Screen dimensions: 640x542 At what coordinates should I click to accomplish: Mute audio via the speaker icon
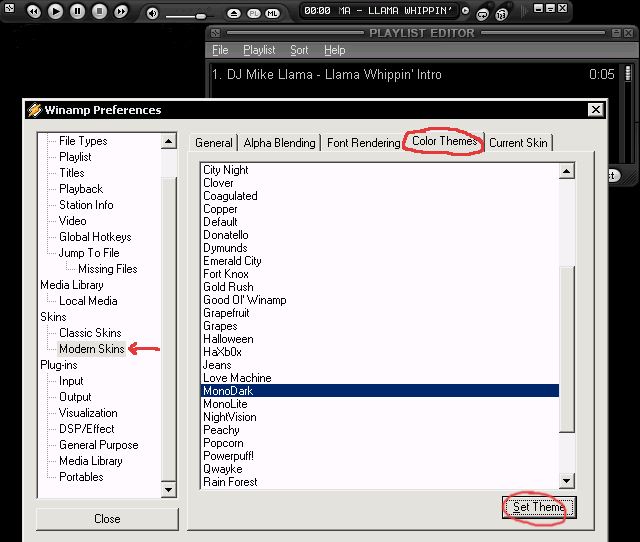[153, 13]
